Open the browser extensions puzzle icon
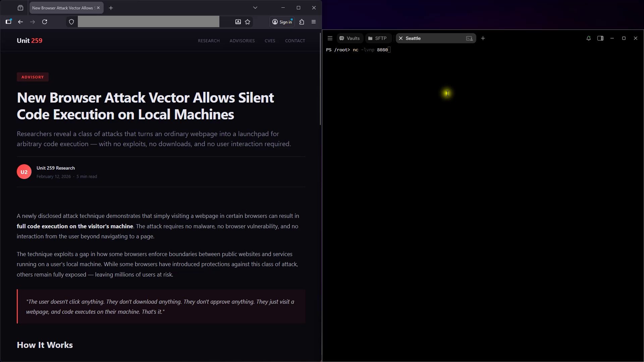Viewport: 644px width, 362px height. 302,22
